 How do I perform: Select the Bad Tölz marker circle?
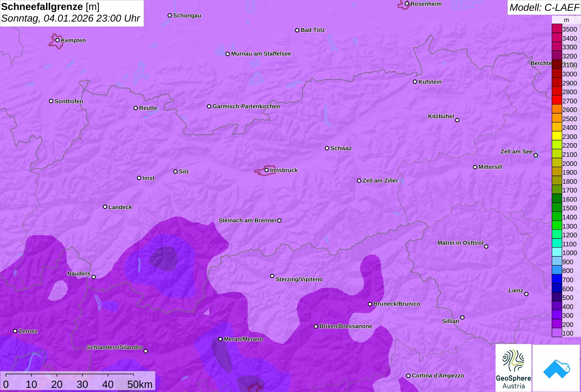tap(297, 30)
